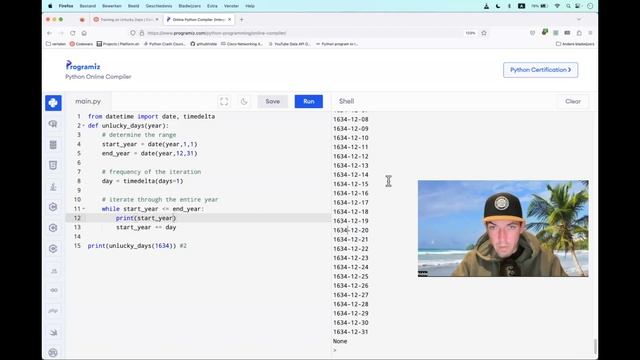Image resolution: width=640 pixels, height=360 pixels.
Task: Click the site lock icon in address bar
Action: (x=142, y=33)
